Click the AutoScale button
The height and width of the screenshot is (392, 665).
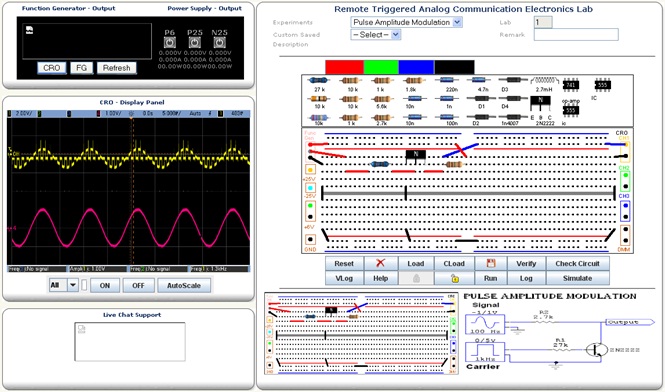[184, 286]
